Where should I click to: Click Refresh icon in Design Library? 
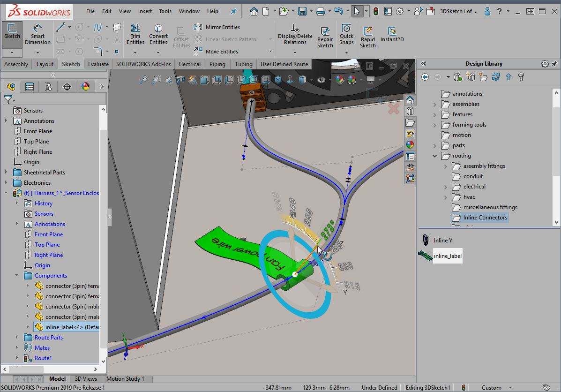pos(495,77)
